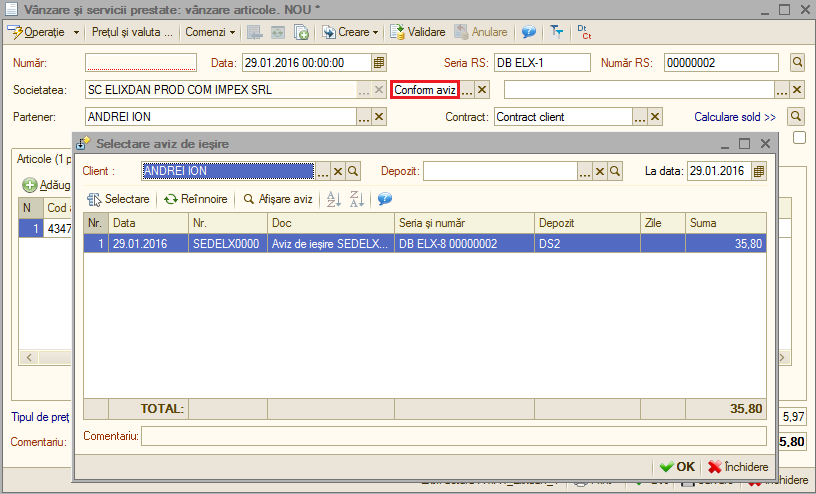
Task: Click the magnifier next to Număr RS
Action: click(797, 62)
